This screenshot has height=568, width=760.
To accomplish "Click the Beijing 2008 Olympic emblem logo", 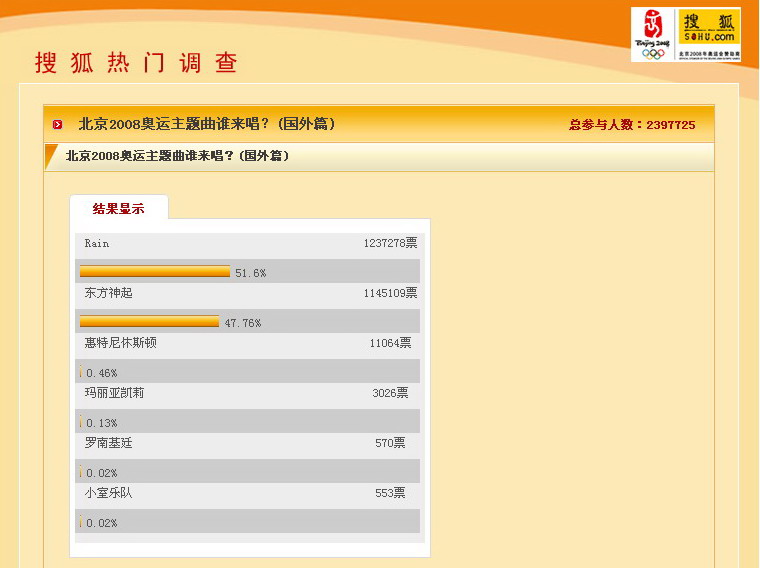I will click(x=652, y=35).
